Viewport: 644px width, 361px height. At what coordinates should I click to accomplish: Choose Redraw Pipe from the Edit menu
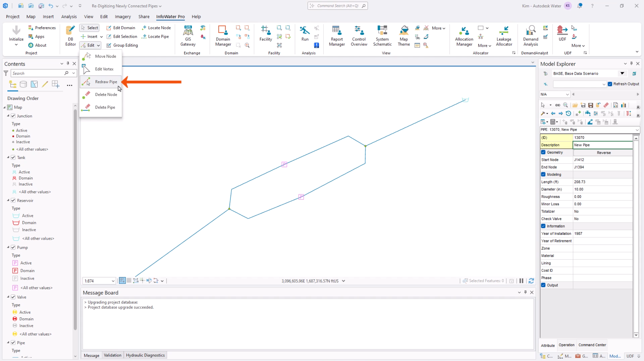click(x=106, y=82)
